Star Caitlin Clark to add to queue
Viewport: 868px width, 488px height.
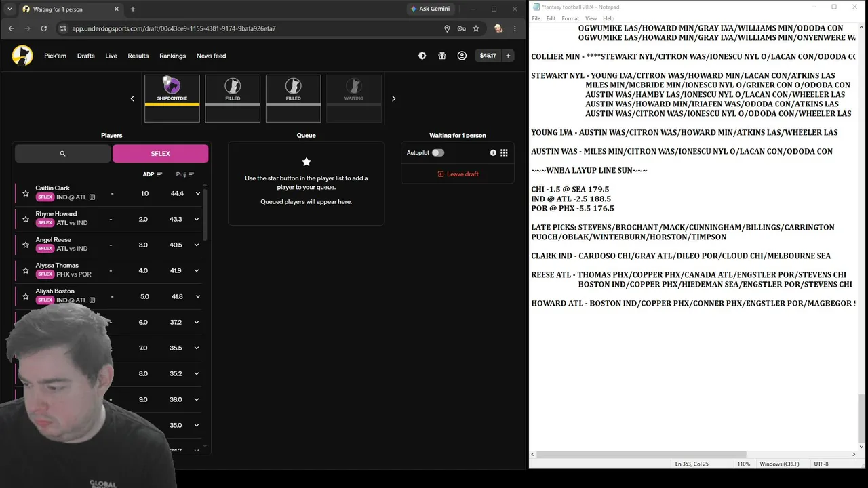(26, 193)
